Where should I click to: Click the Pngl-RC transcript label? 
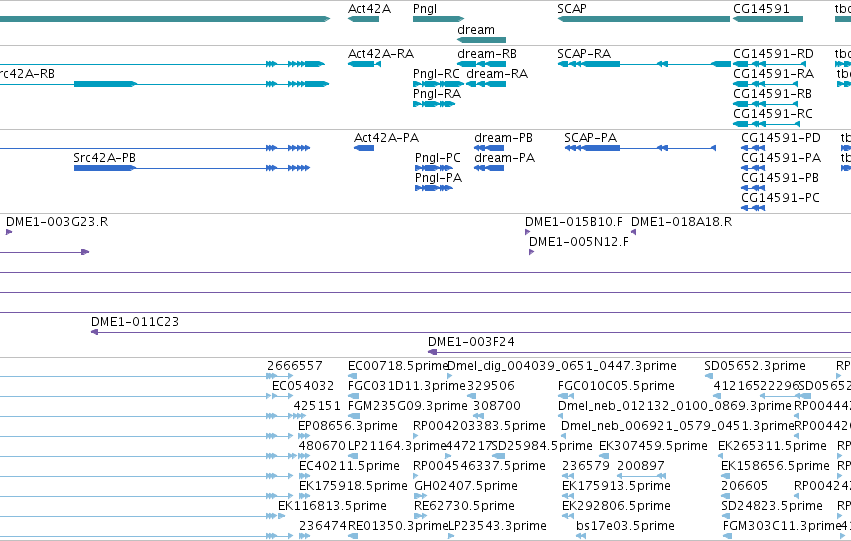pos(436,74)
